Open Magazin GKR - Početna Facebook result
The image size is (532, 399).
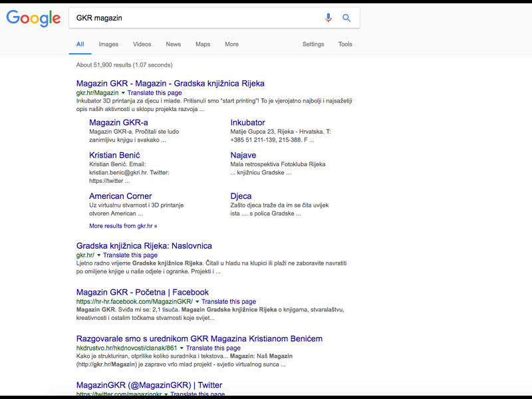point(142,293)
